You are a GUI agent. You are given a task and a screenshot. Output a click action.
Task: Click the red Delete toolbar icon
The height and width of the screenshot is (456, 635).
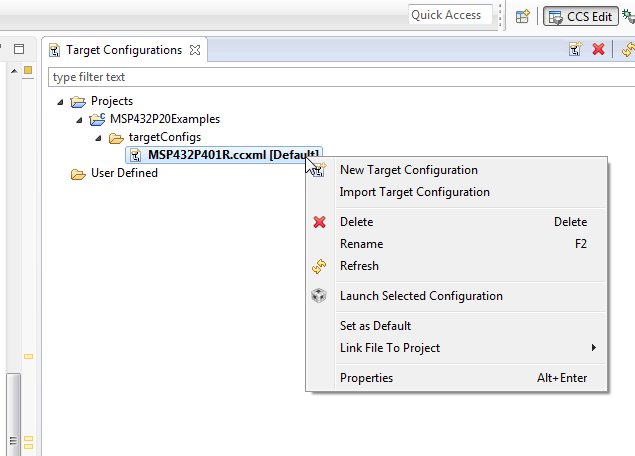pyautogui.click(x=599, y=49)
